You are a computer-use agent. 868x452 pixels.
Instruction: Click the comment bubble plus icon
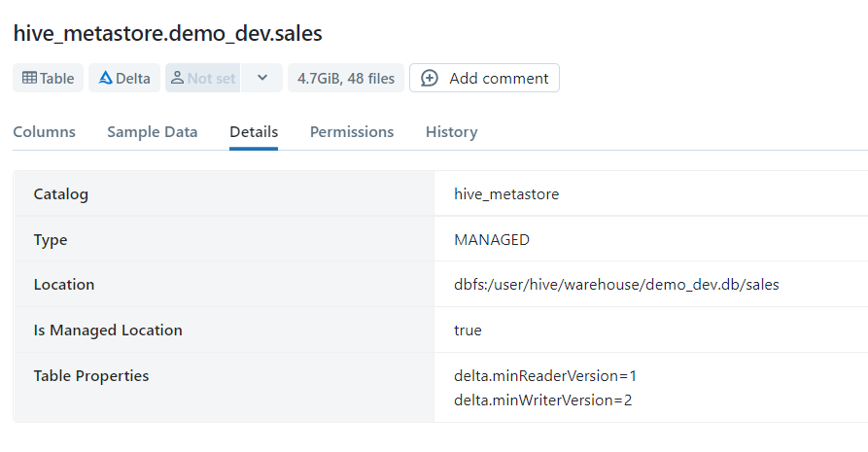(430, 79)
